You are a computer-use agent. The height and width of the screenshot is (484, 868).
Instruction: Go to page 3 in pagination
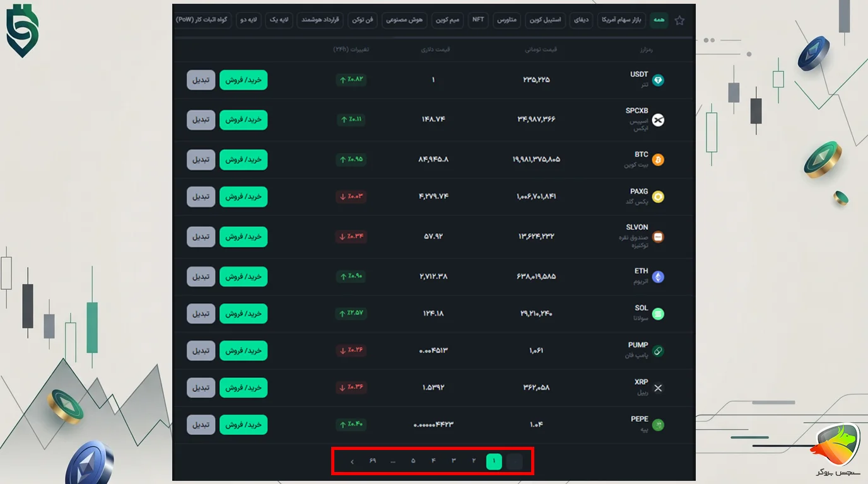(x=454, y=462)
